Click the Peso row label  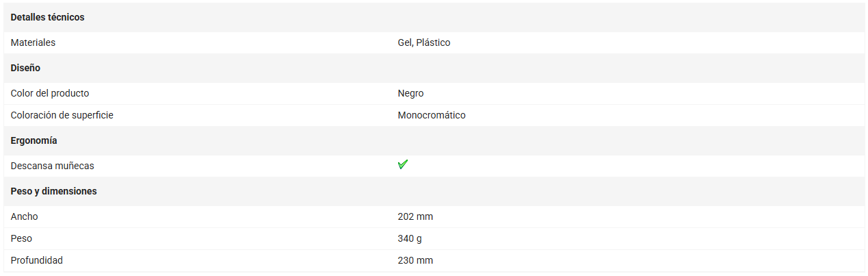[21, 238]
